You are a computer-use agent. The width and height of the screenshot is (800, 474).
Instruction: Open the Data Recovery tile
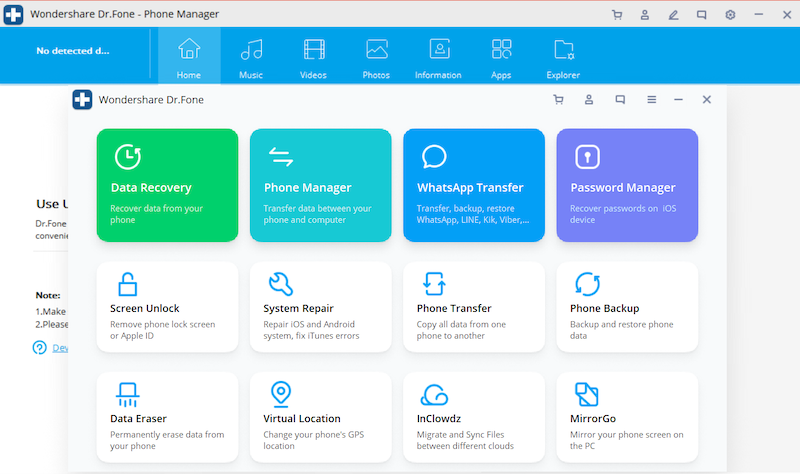[x=167, y=185]
